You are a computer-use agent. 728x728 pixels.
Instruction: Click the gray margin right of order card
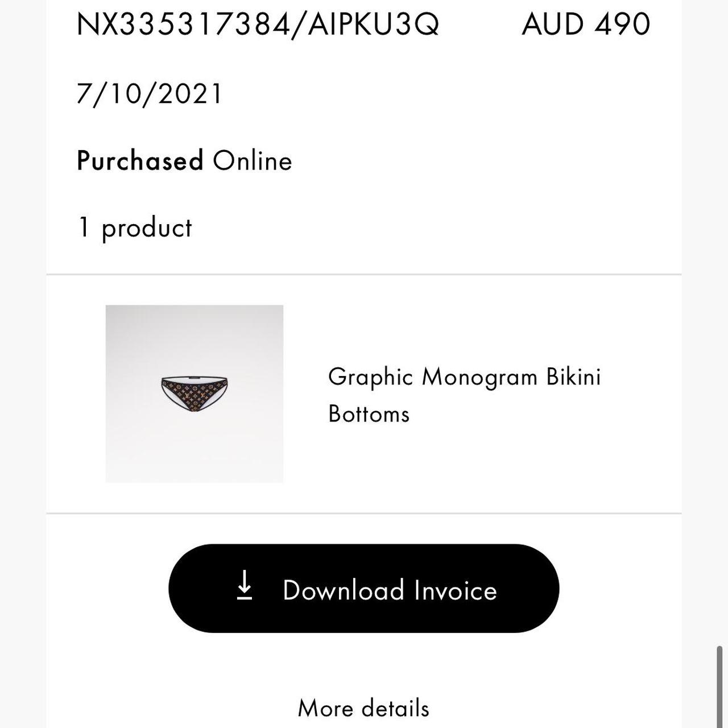[697, 364]
